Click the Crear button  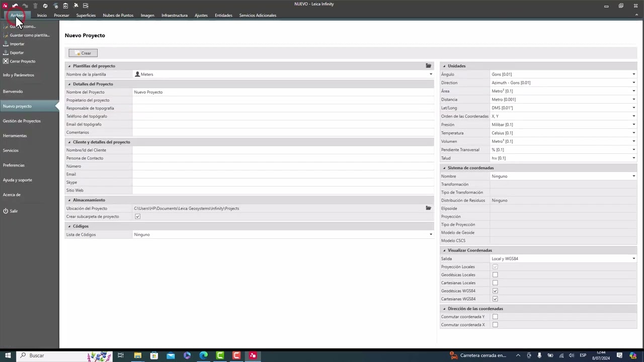point(83,53)
